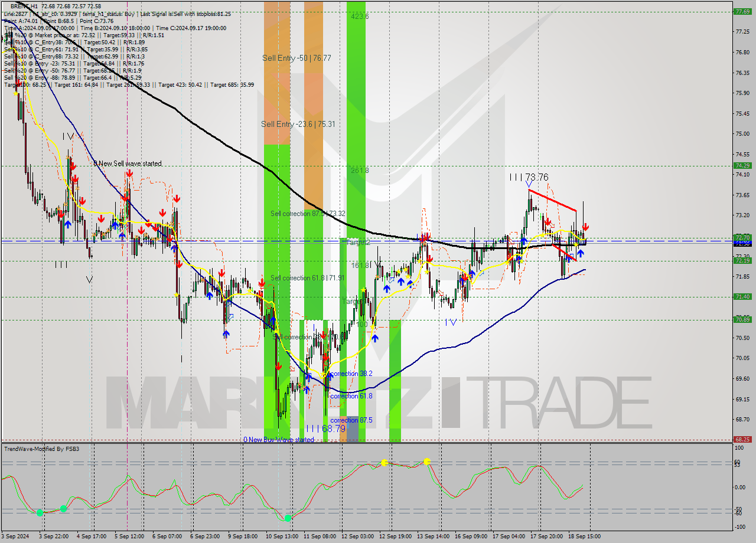Click the 'Sell Entry -50 | 76.77' label

coord(296,58)
